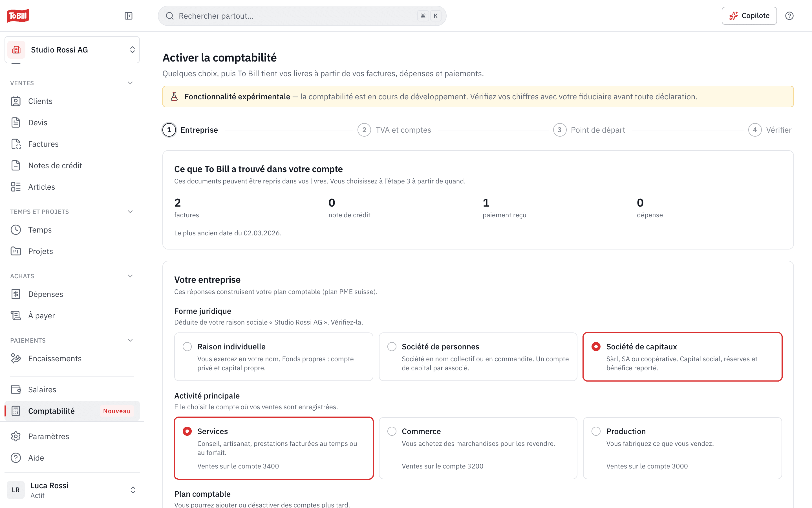
Task: Select Société de capitaux option
Action: 683,357
